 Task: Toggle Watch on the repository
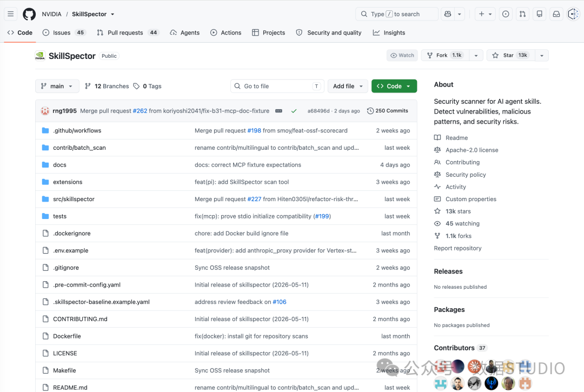[x=402, y=56]
